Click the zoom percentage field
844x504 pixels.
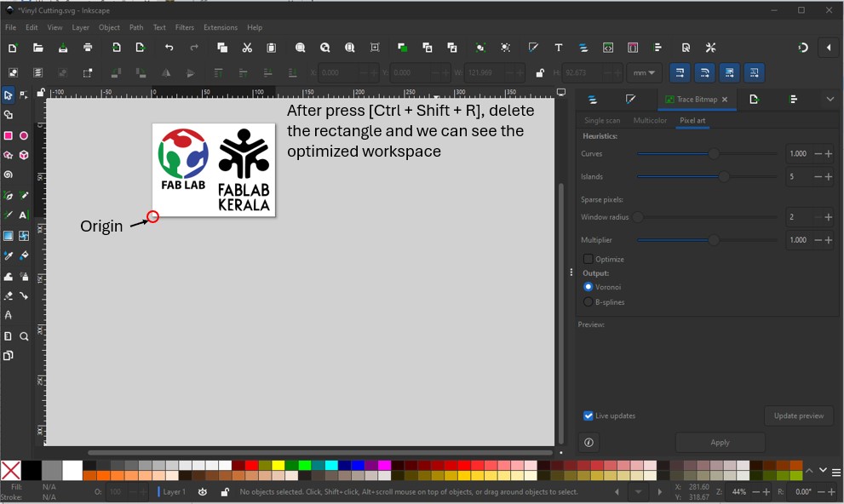point(738,491)
